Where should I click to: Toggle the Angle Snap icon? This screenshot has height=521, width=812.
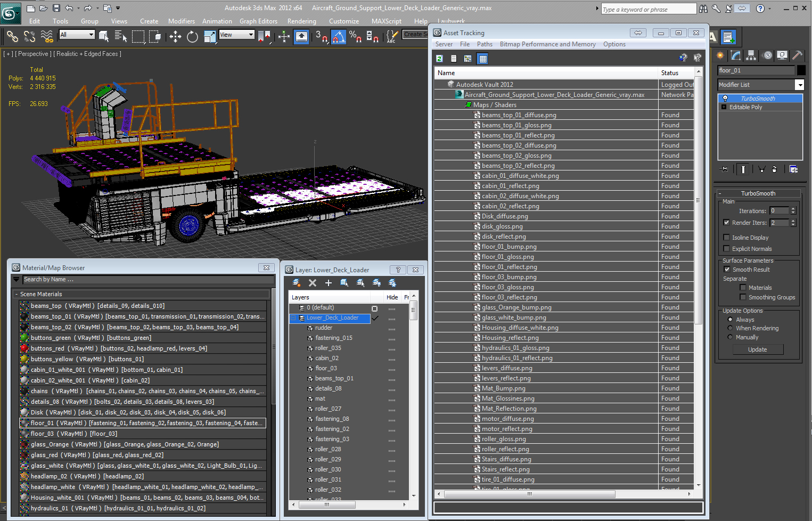click(339, 36)
